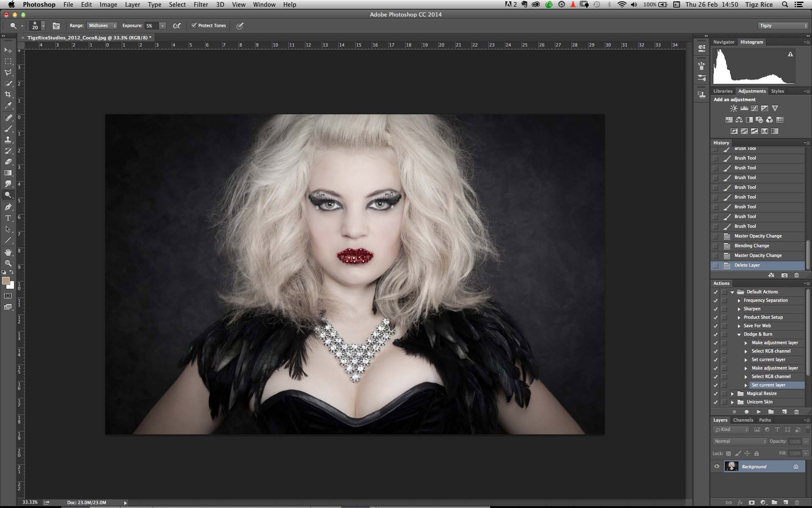Toggle the Protect Tones checkbox
This screenshot has height=508, width=812.
tap(194, 26)
